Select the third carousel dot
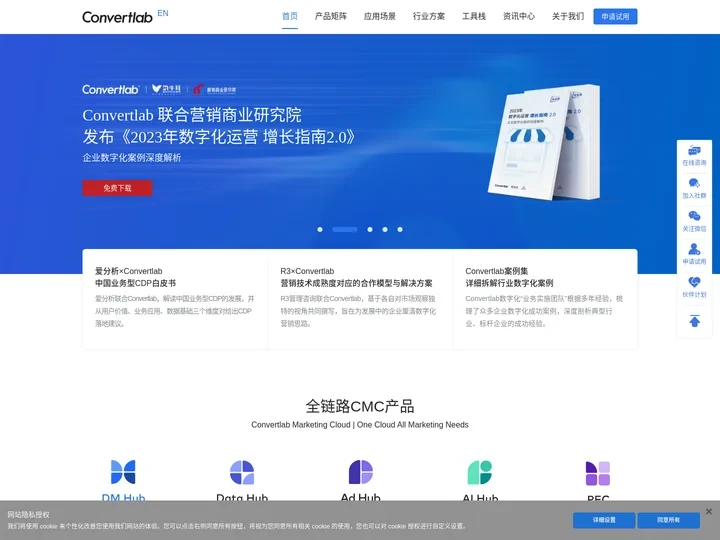The height and width of the screenshot is (540, 720). point(370,230)
